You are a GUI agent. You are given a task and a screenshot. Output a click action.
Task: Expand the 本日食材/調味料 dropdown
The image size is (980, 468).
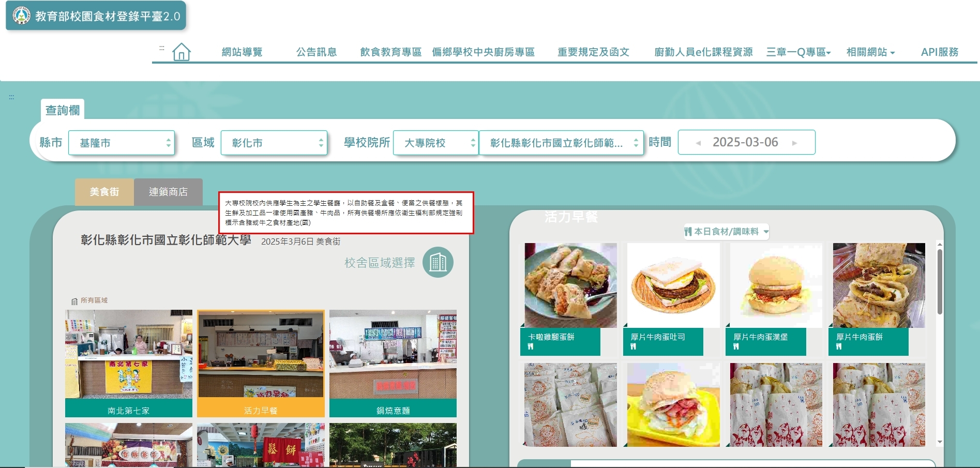(727, 232)
